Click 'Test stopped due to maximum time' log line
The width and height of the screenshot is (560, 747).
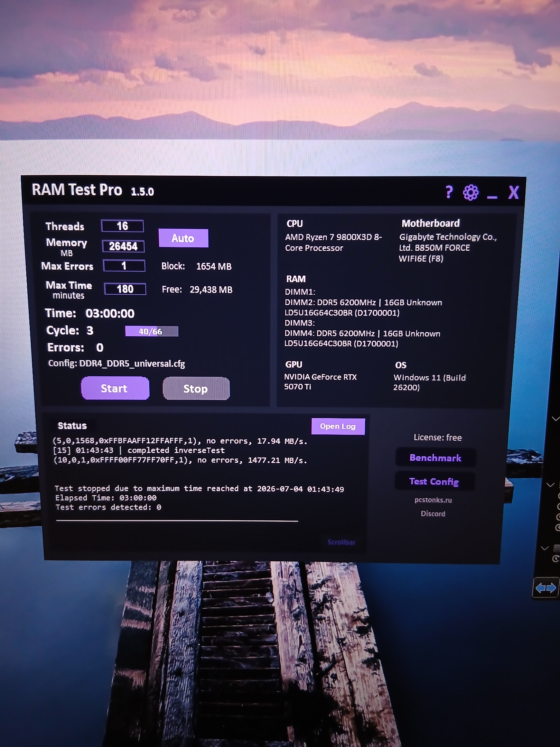pyautogui.click(x=199, y=488)
